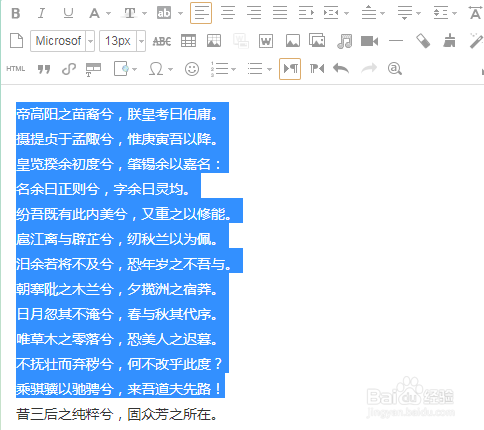Insert a table with the grid icon
Viewport: 484px width, 430px height.
[x=188, y=41]
